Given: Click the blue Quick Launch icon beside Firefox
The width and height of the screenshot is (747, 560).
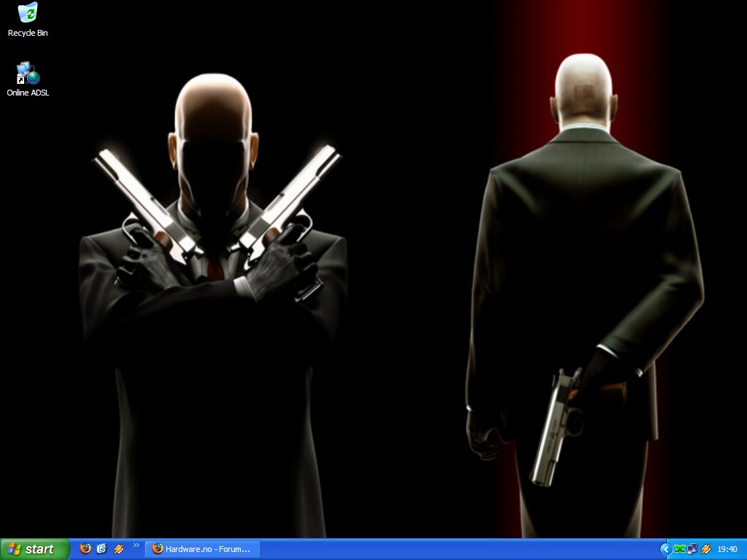Looking at the screenshot, I should (x=102, y=548).
